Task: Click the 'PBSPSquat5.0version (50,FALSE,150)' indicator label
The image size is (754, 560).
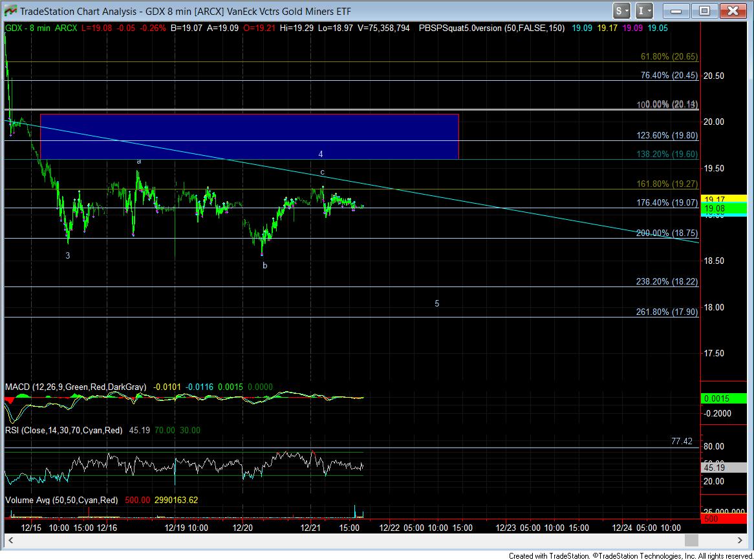Action: point(491,28)
